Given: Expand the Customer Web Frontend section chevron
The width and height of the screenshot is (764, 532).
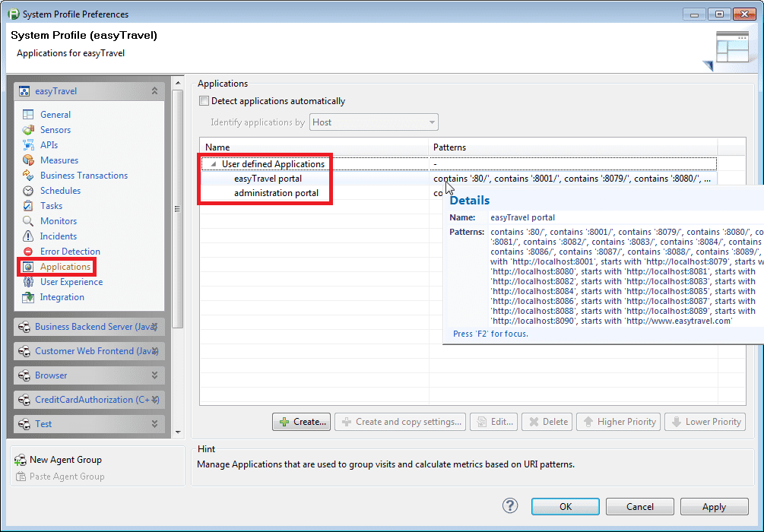Looking at the screenshot, I should [x=154, y=351].
